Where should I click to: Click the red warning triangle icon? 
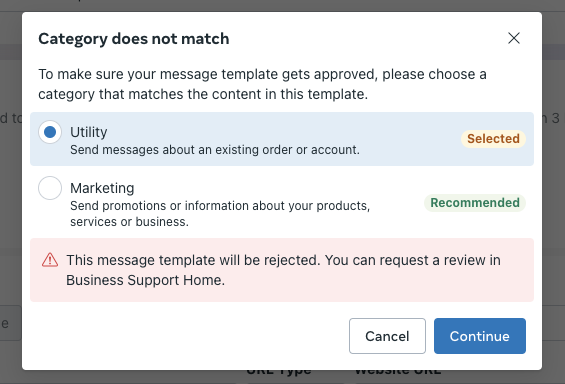[x=50, y=260]
